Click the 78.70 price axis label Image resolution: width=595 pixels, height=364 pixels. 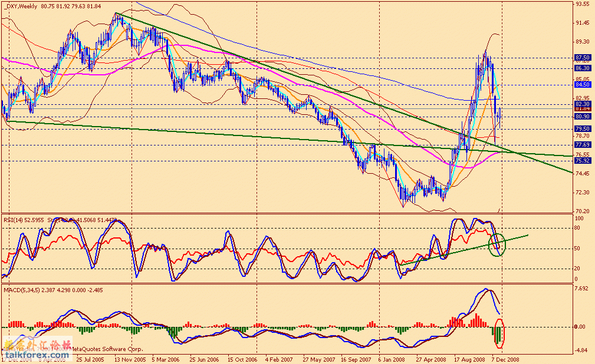[583, 135]
